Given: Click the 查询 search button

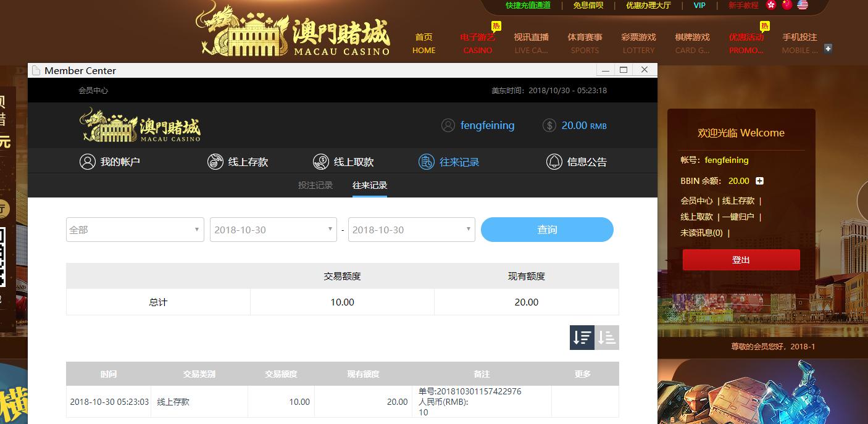Looking at the screenshot, I should (x=547, y=230).
